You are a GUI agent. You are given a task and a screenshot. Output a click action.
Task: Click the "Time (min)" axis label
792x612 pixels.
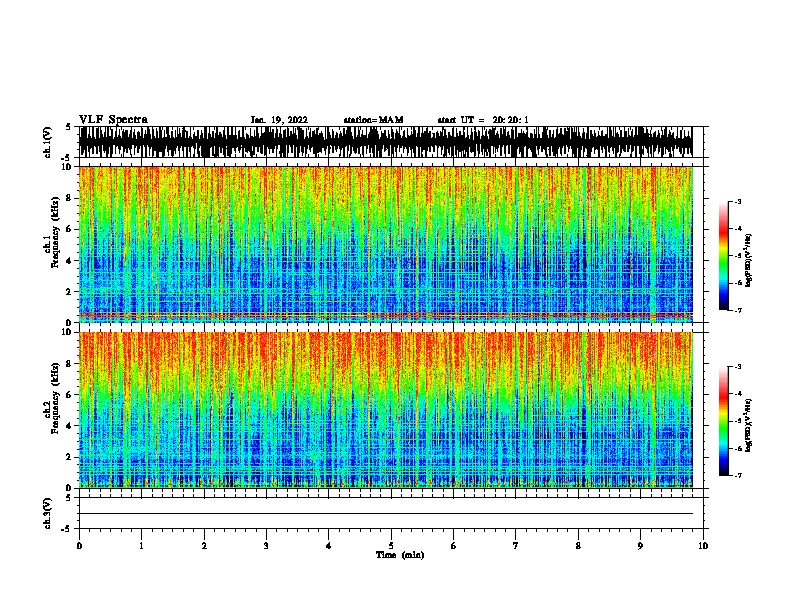400,555
